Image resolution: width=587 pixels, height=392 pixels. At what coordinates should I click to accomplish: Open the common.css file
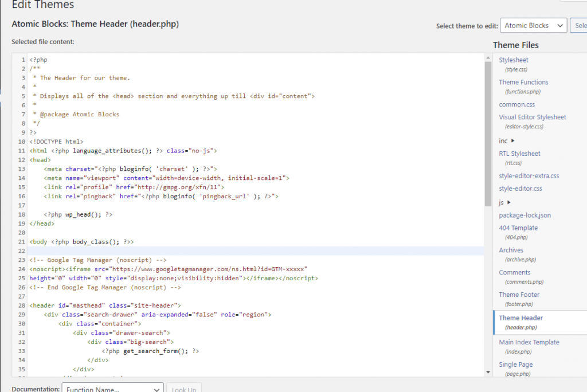point(516,104)
